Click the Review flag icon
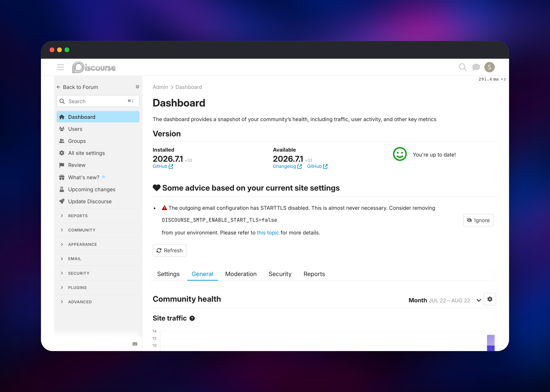The image size is (550, 392). coord(62,165)
